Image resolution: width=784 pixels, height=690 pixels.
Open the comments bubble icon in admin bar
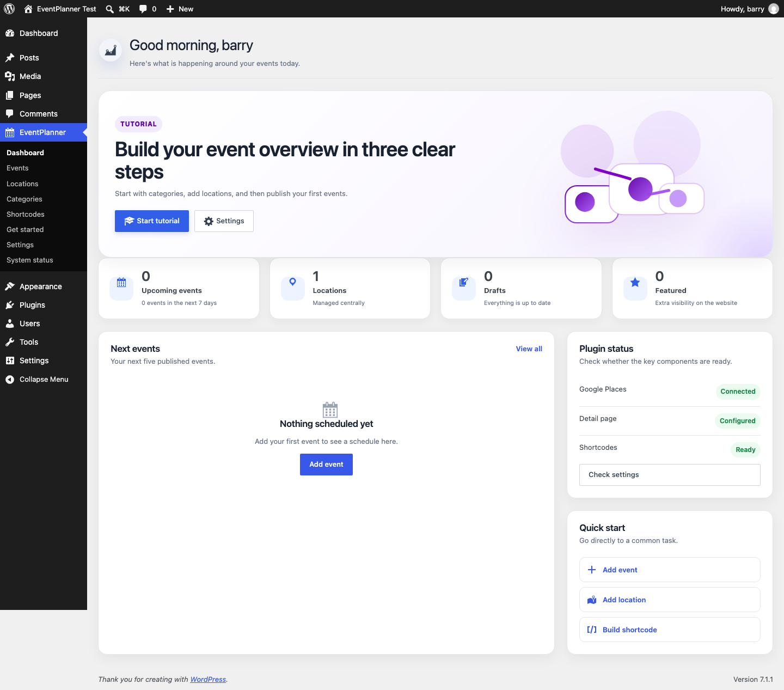[143, 9]
